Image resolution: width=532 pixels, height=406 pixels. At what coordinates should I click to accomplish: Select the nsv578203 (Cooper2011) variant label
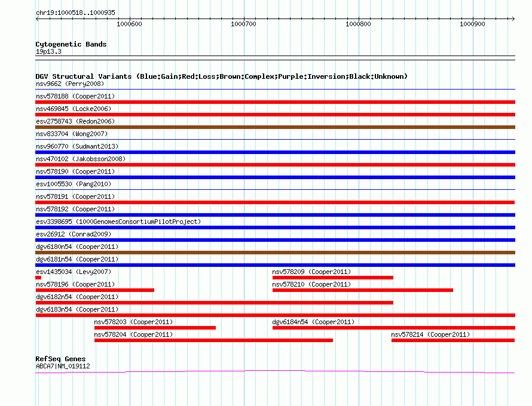point(133,322)
